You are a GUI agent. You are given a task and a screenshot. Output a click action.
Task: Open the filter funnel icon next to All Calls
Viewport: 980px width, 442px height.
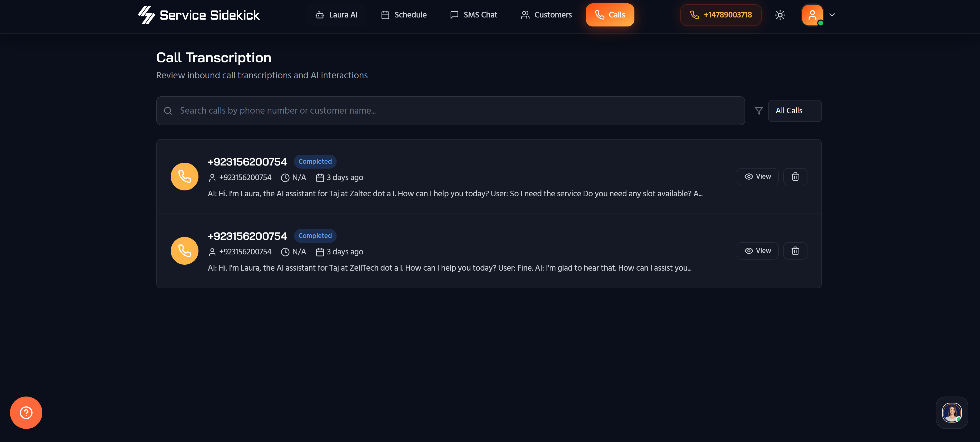[x=759, y=110]
